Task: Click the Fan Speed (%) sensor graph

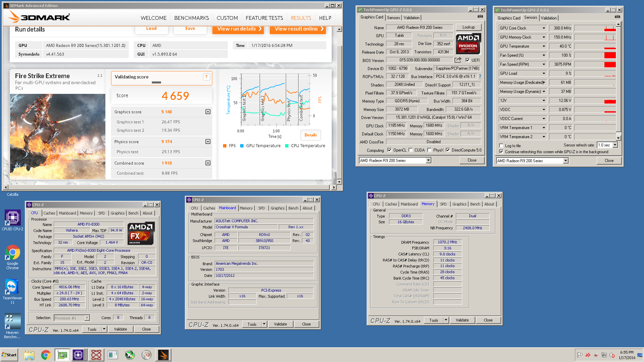Action: pyautogui.click(x=595, y=55)
